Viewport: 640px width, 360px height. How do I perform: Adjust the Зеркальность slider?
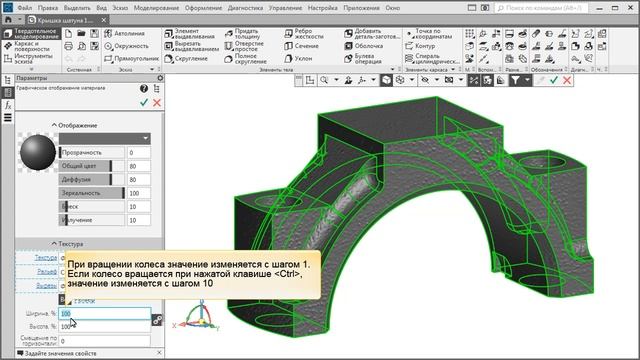(92, 193)
